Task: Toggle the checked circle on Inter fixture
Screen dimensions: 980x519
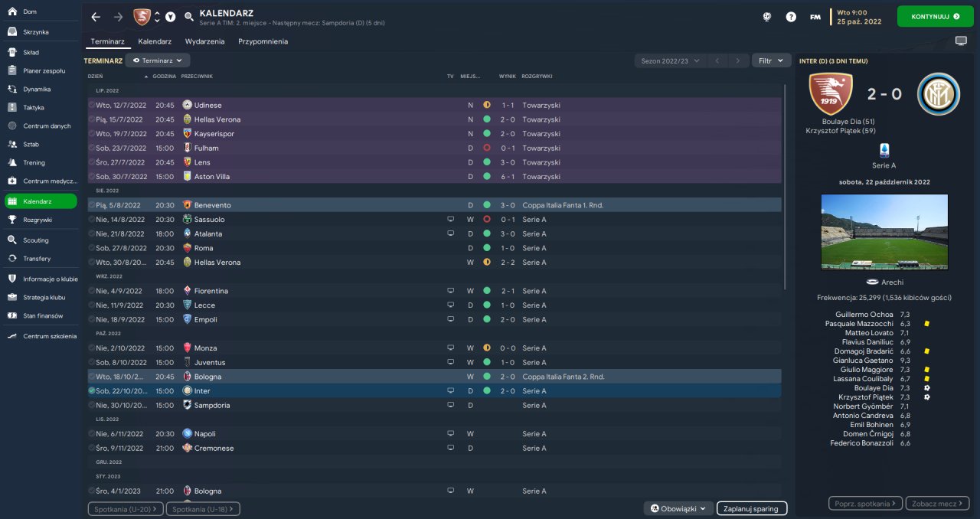Action: click(92, 391)
